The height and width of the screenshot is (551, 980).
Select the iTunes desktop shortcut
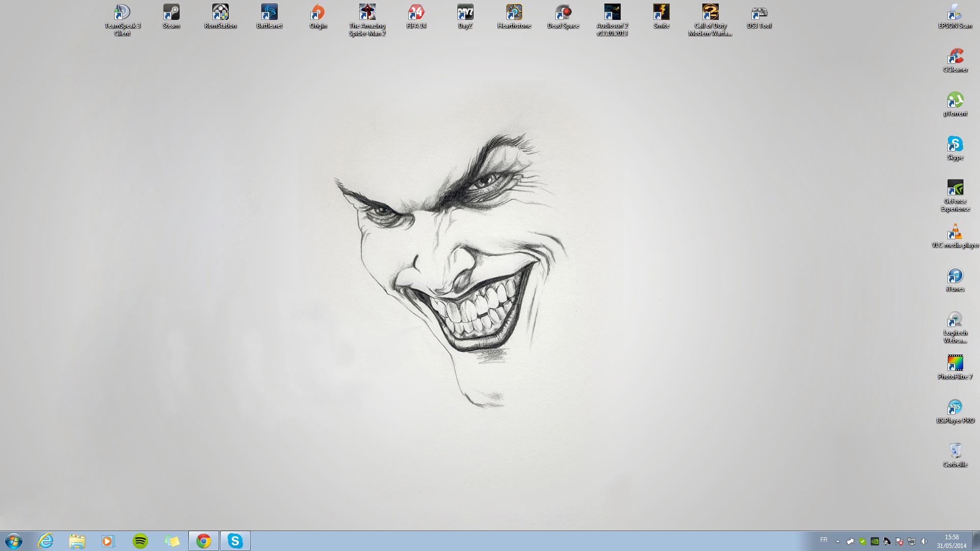(955, 280)
